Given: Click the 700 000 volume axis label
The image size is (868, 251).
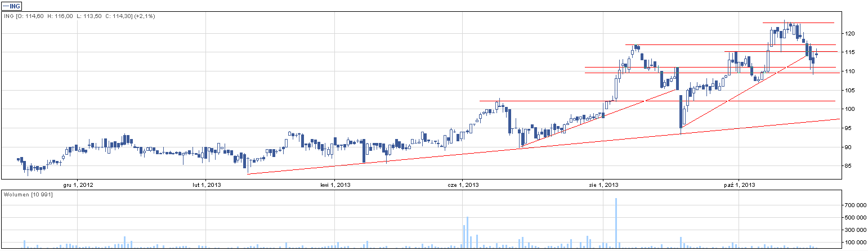Looking at the screenshot, I should tap(856, 206).
